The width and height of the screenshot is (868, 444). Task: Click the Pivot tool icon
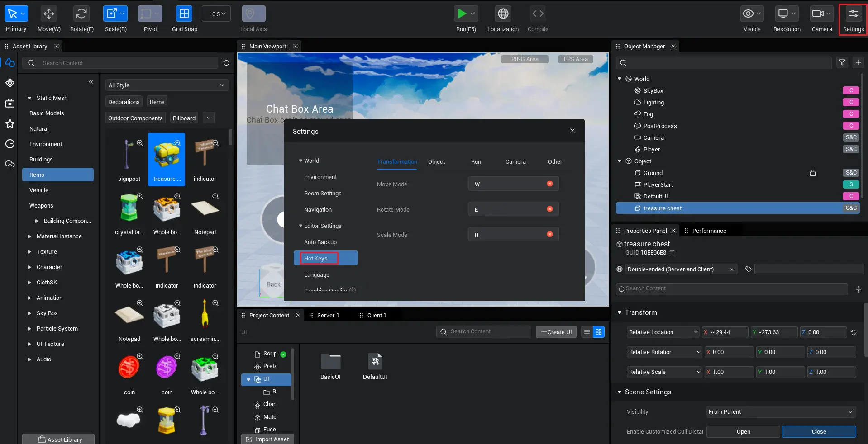tap(150, 14)
